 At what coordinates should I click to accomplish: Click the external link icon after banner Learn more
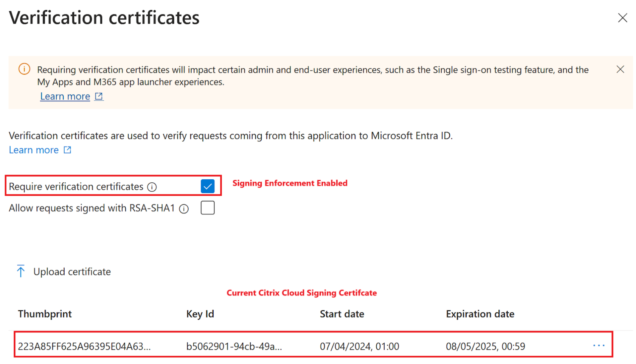[x=98, y=96]
